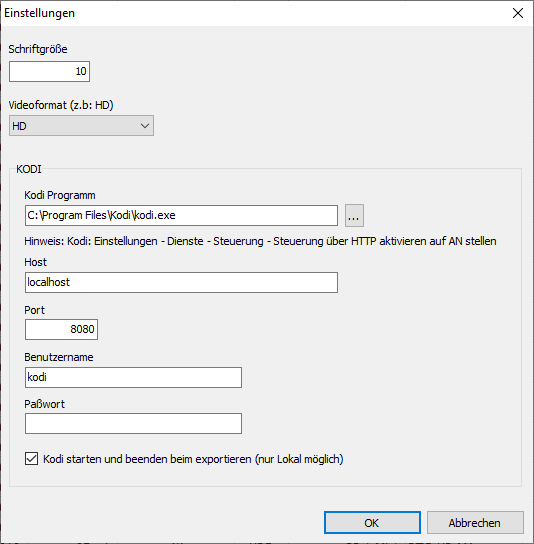Focus the Schriftgröße number field
The height and width of the screenshot is (544, 534).
point(50,71)
